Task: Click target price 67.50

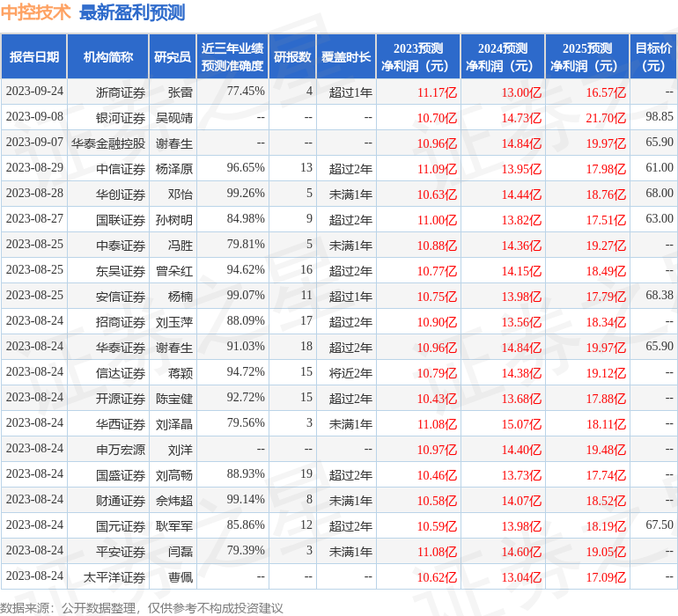Action: (660, 524)
